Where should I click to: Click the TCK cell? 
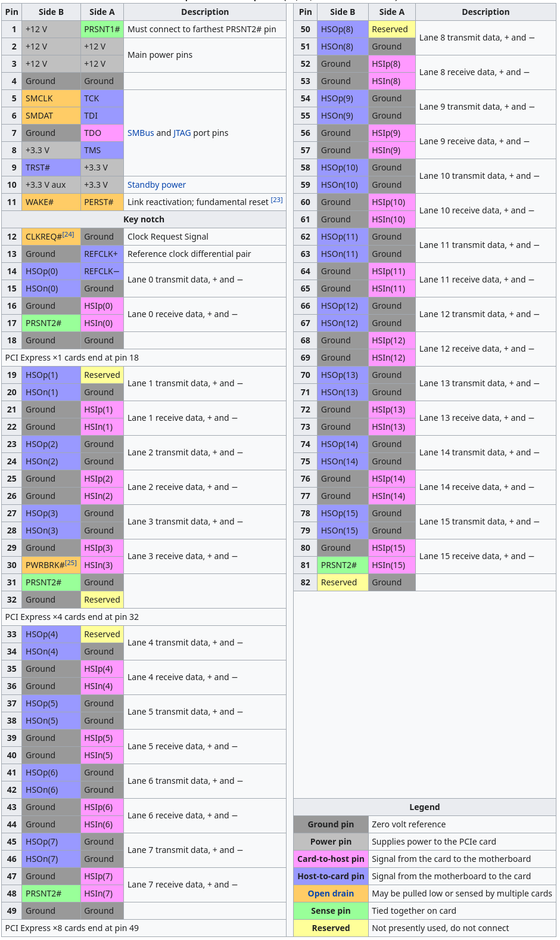pos(102,98)
